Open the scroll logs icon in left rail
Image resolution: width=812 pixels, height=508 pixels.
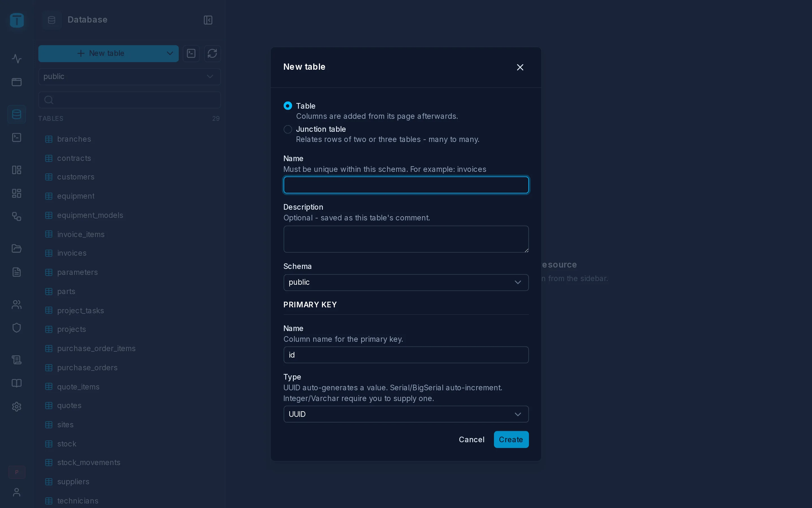pyautogui.click(x=17, y=360)
